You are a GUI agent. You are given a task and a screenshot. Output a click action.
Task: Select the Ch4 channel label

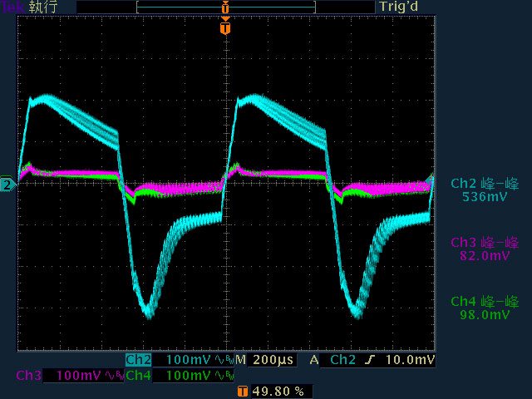tap(138, 377)
